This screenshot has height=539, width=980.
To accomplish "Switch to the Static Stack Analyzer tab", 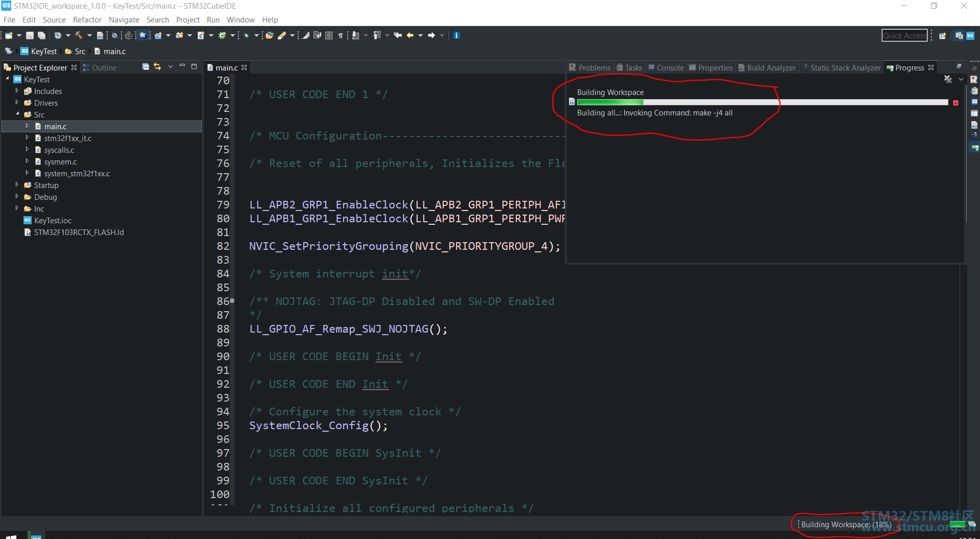I will (x=842, y=67).
